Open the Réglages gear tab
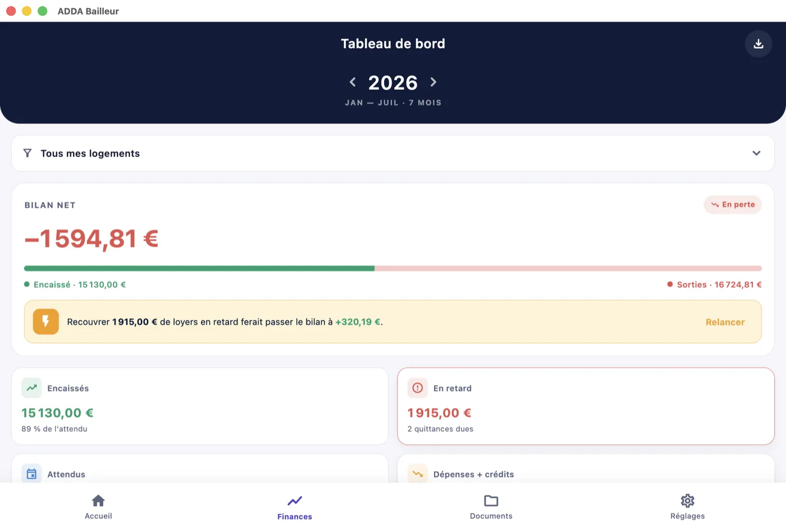The width and height of the screenshot is (786, 532). tap(688, 507)
